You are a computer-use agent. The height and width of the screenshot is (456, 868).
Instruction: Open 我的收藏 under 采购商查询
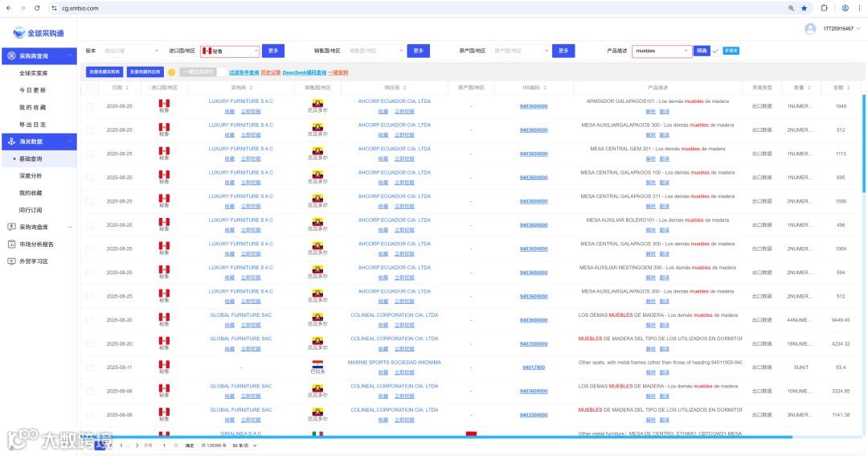[x=33, y=108]
